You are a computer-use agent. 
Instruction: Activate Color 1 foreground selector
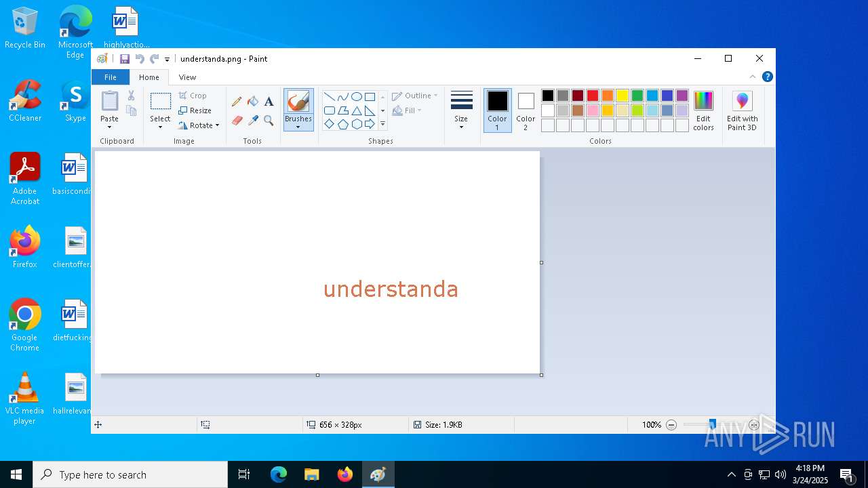[497, 110]
